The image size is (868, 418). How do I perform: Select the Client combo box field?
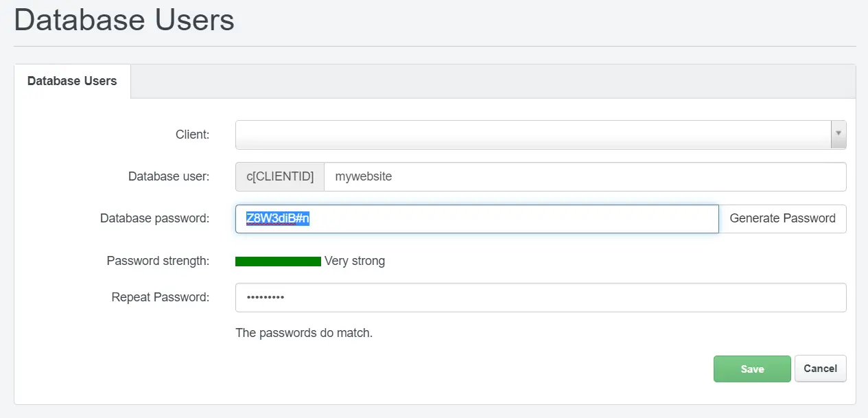pos(541,135)
